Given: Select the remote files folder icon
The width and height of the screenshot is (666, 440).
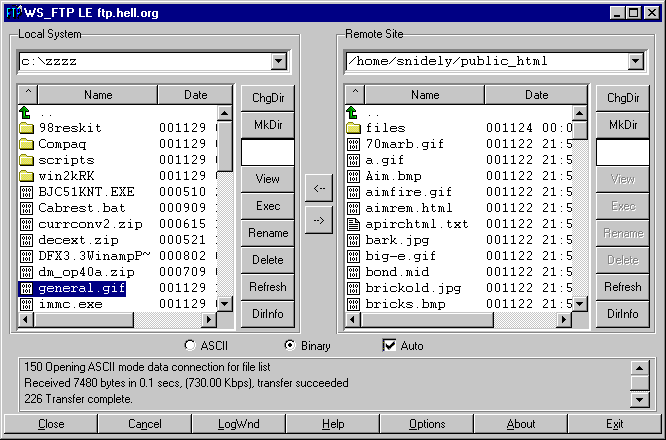Looking at the screenshot, I should click(x=353, y=128).
